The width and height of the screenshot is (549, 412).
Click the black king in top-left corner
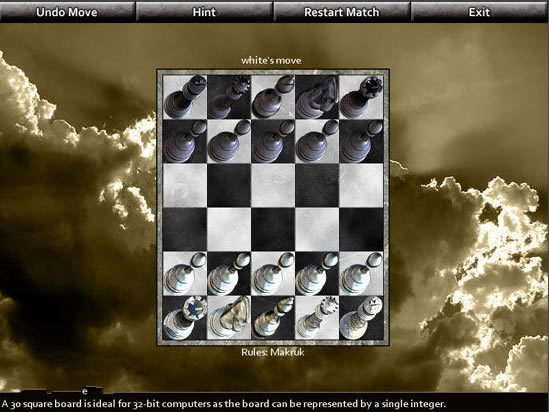[185, 97]
